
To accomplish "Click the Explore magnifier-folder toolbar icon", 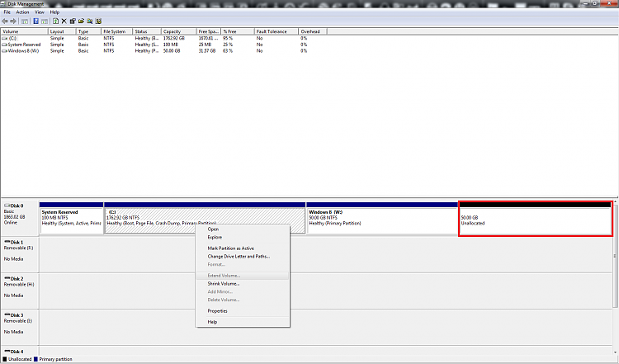I will click(x=90, y=21).
